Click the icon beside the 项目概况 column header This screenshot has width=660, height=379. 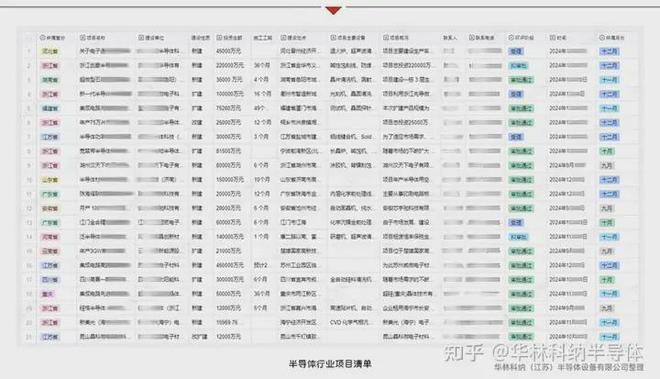click(x=386, y=37)
